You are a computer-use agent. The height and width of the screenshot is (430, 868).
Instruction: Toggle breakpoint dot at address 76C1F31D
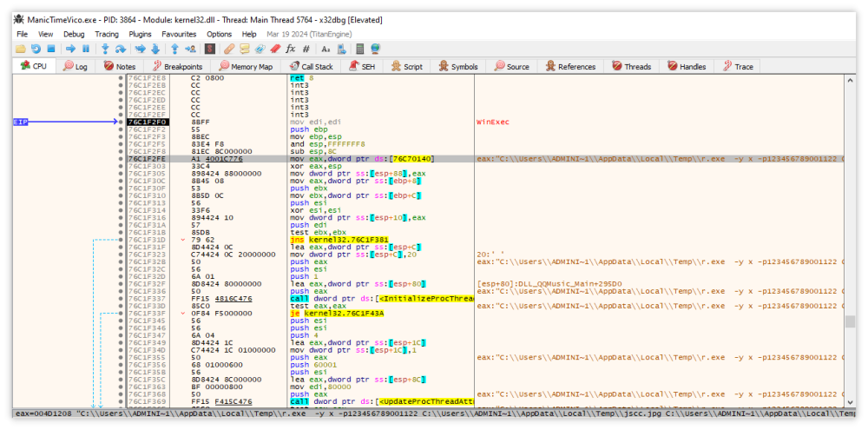(121, 240)
